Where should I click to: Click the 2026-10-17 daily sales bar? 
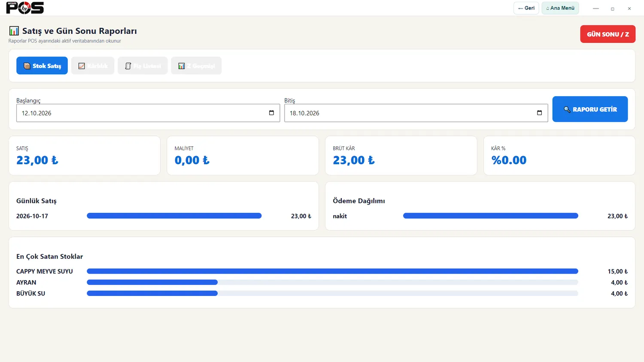(174, 216)
